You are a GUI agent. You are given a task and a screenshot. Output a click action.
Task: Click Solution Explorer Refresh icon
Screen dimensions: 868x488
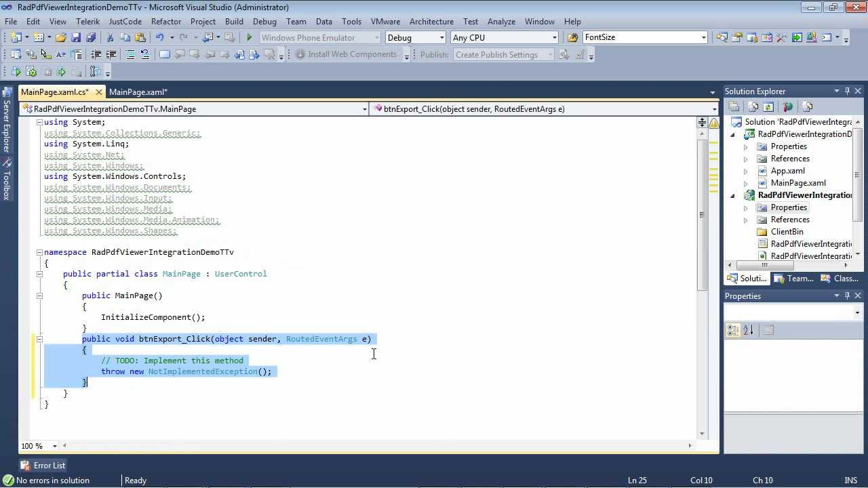(x=768, y=106)
